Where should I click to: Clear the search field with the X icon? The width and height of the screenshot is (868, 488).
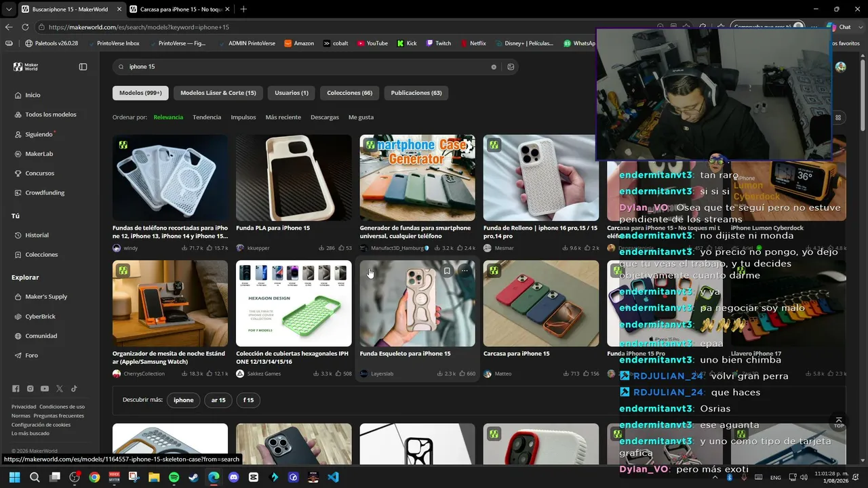[494, 66]
